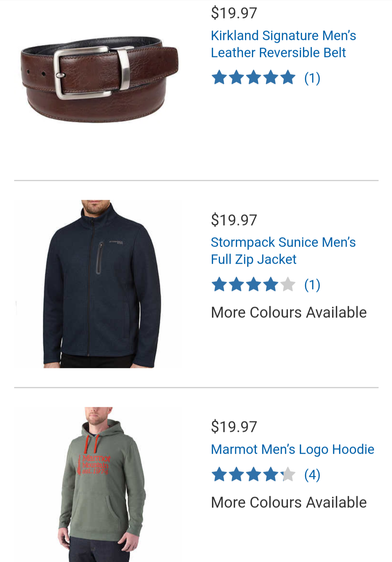Viewport: 392px width, 562px height.
Task: Open Kirkland Signature Men's Leather Reversible Belt link
Action: click(283, 44)
